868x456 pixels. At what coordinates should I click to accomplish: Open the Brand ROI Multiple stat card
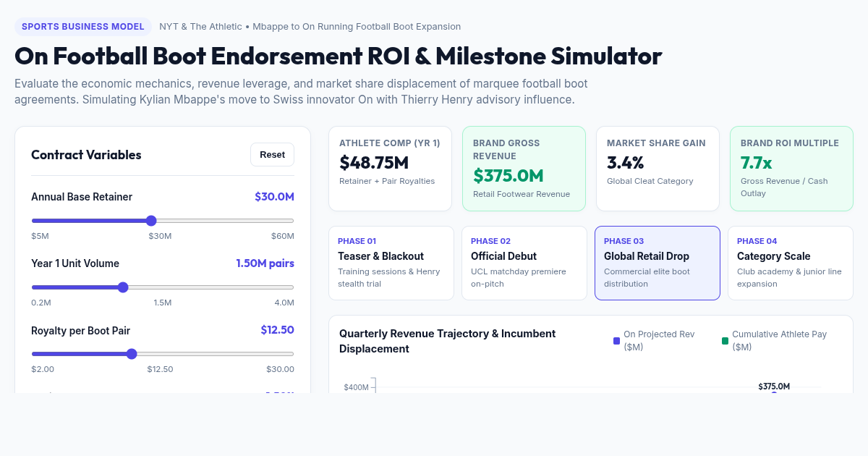pos(791,169)
